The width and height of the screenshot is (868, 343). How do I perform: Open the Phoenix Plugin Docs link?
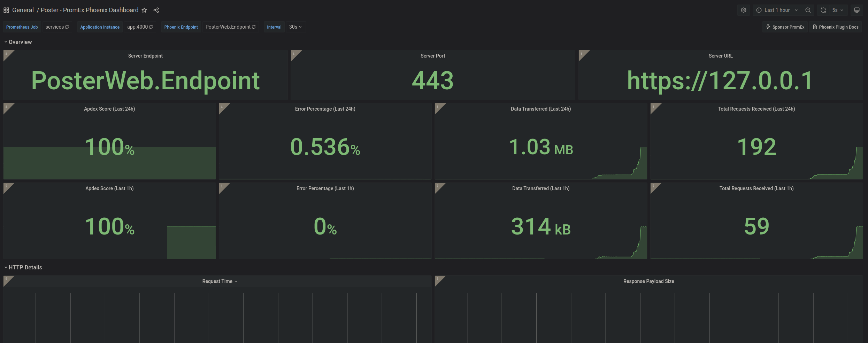pos(836,27)
